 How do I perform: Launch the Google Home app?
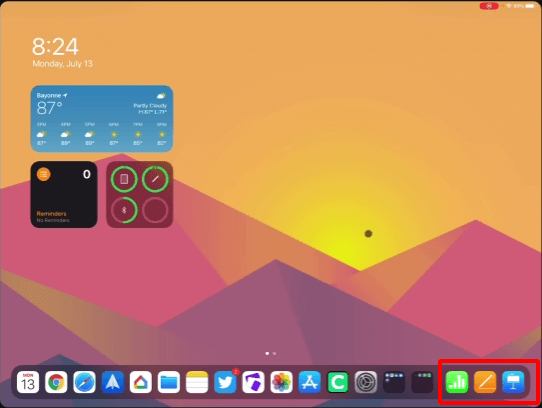141,382
